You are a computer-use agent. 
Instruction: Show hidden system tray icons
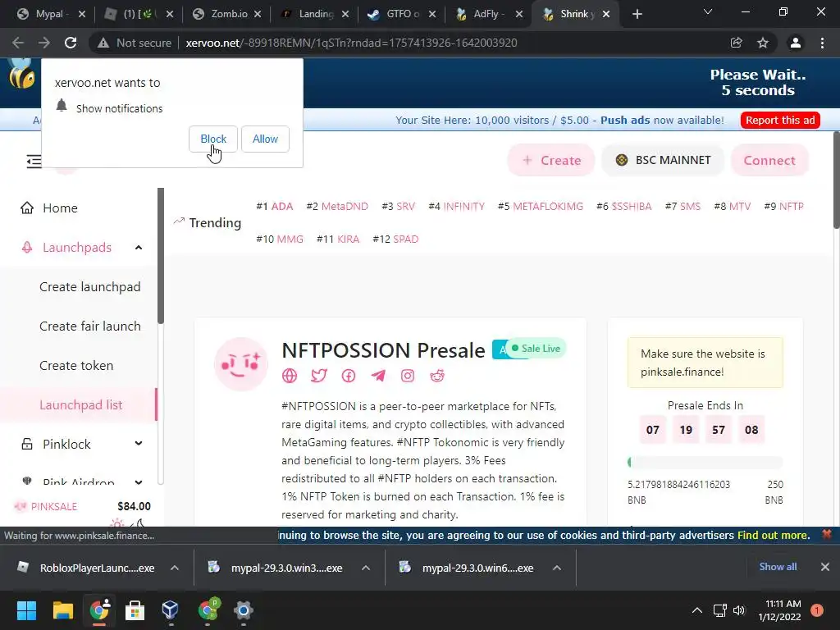697,610
